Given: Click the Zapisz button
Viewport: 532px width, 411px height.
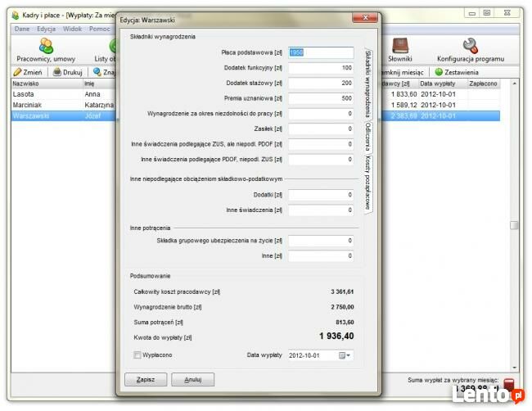Looking at the screenshot, I should coord(146,379).
